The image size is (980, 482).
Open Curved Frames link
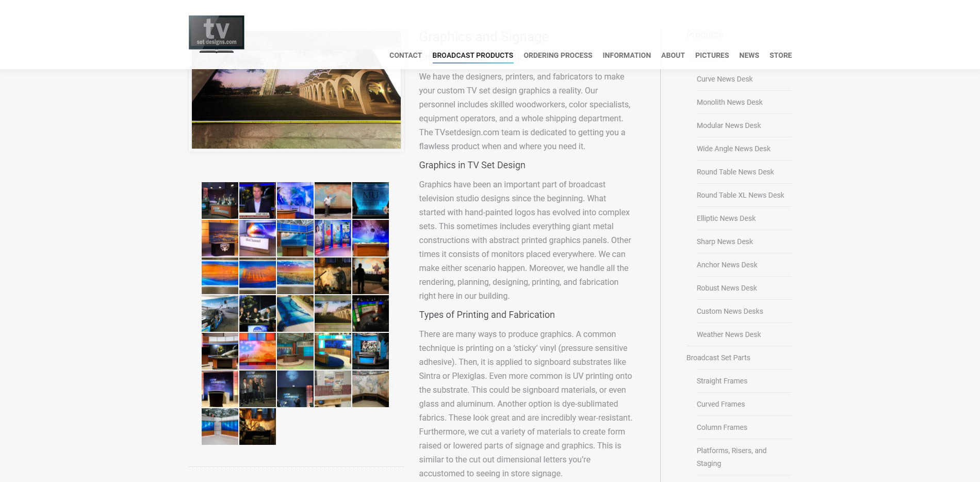click(721, 404)
